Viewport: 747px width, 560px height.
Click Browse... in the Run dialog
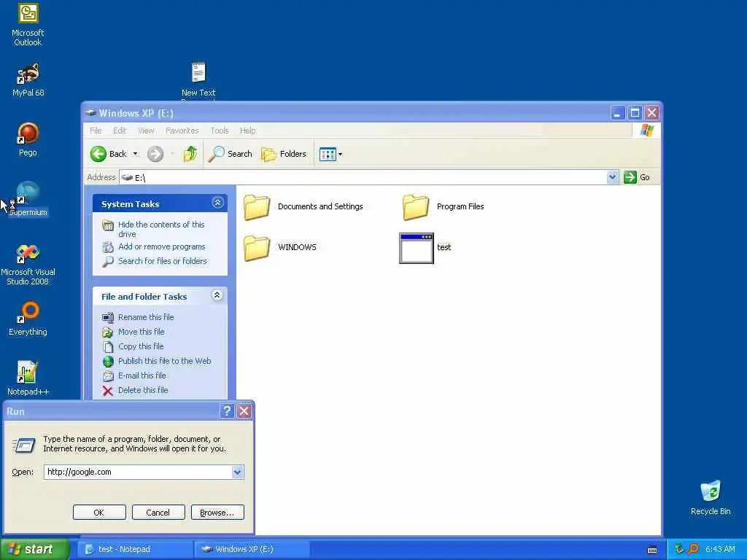click(x=217, y=513)
